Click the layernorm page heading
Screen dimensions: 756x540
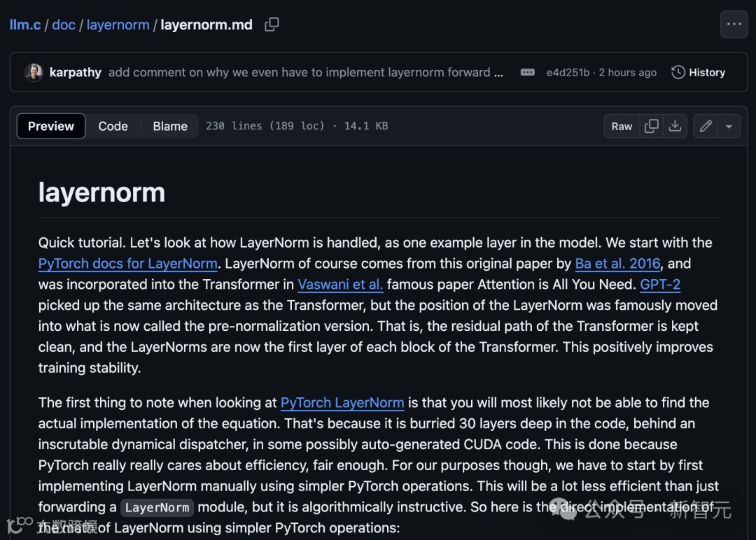click(x=101, y=192)
